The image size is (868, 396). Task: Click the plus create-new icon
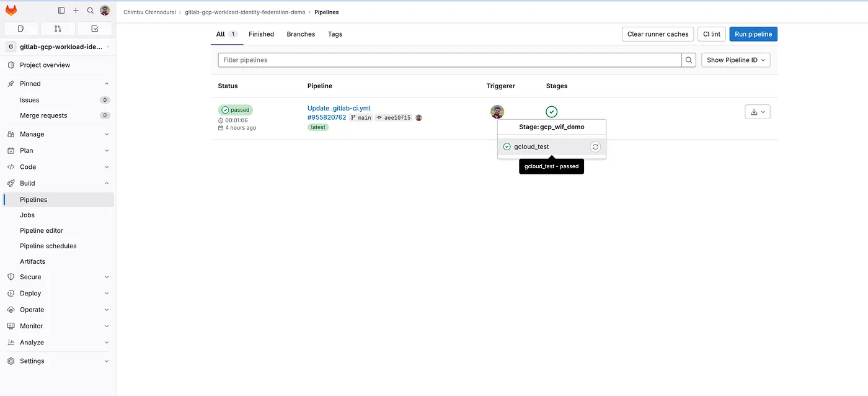(76, 11)
